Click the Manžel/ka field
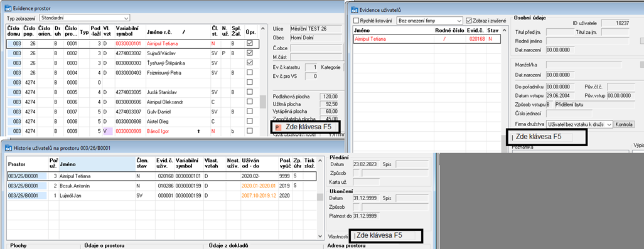 coord(584,65)
